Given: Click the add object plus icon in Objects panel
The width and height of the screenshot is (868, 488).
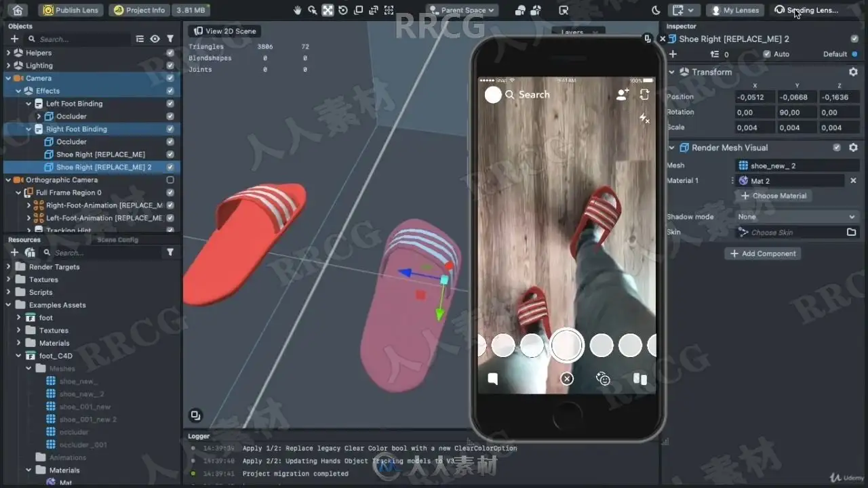Looking at the screenshot, I should tap(14, 39).
